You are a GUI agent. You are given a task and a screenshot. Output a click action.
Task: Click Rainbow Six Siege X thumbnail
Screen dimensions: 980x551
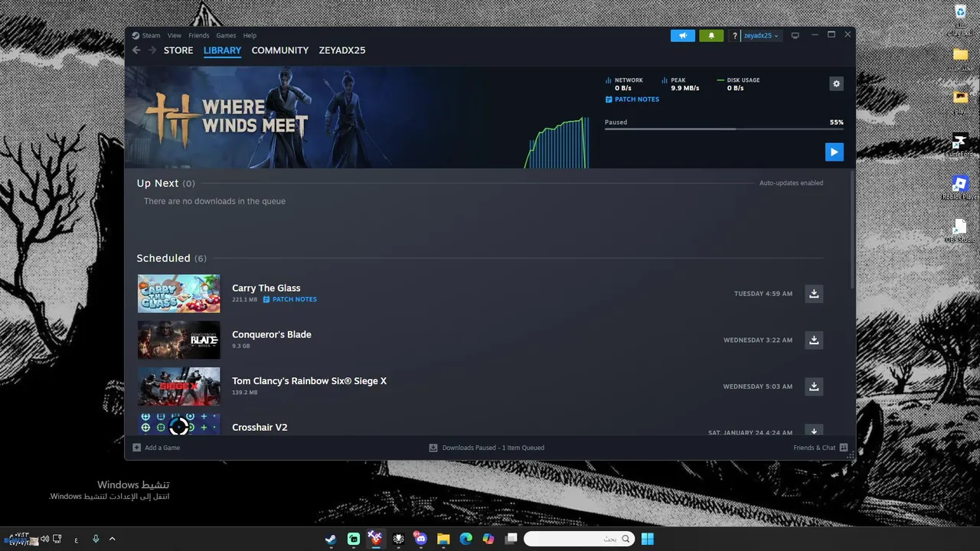pos(178,386)
